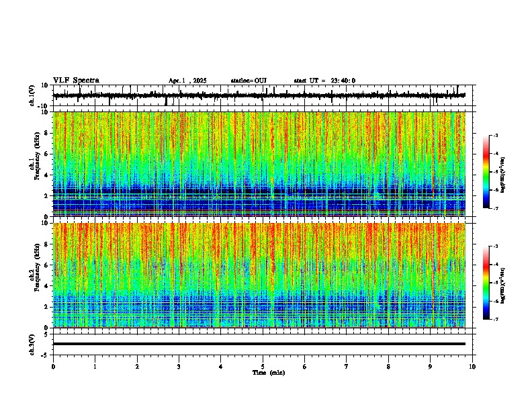This screenshot has width=532, height=411.
Task: Click the ch.3 flat black voltage trace
Action: point(259,344)
